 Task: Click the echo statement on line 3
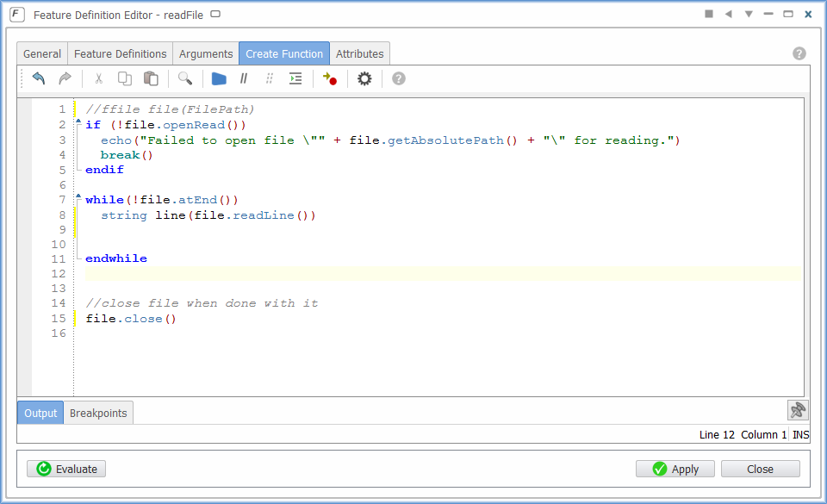(390, 140)
